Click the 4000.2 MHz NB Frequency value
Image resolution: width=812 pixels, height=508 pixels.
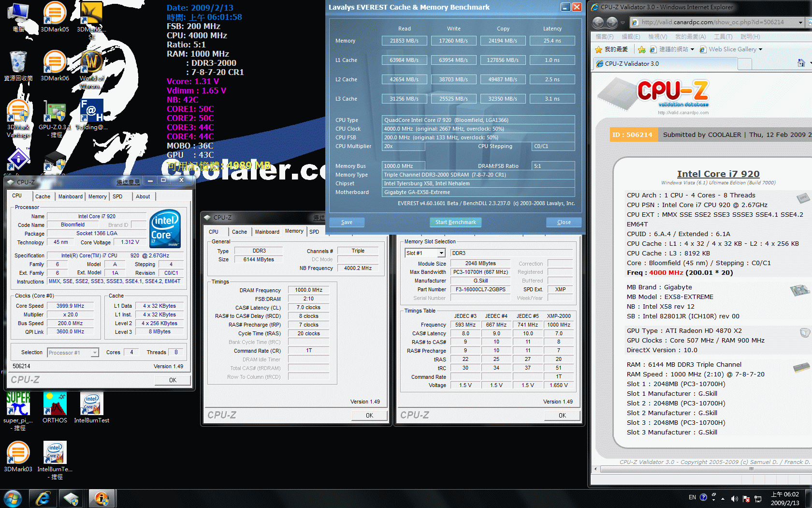(x=358, y=268)
